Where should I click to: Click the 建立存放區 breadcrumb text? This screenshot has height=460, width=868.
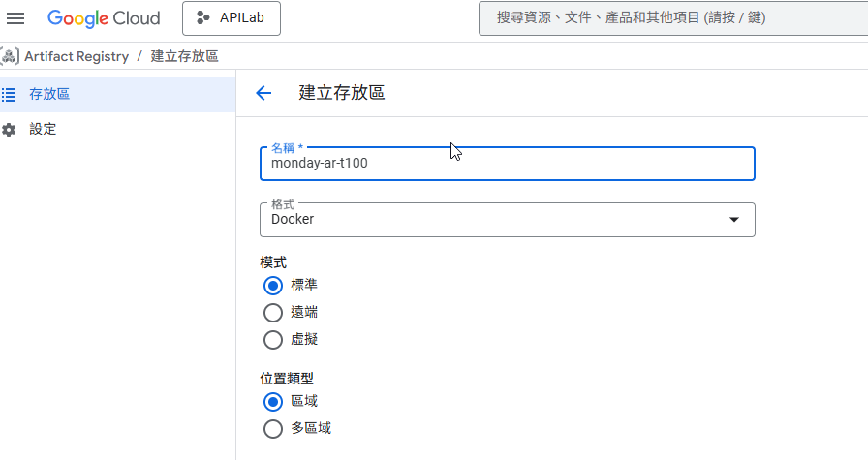(x=184, y=56)
